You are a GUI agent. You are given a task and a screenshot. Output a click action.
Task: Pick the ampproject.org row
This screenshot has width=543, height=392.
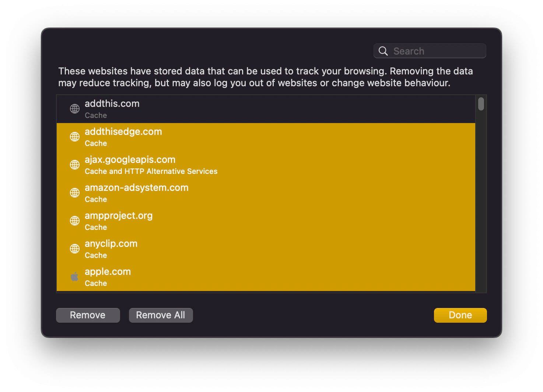(x=266, y=221)
